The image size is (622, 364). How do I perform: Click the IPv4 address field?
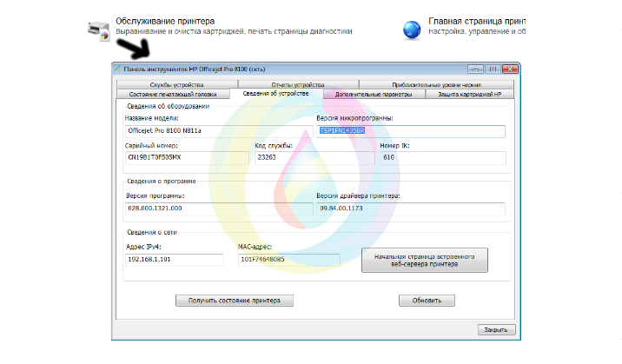coord(174,260)
